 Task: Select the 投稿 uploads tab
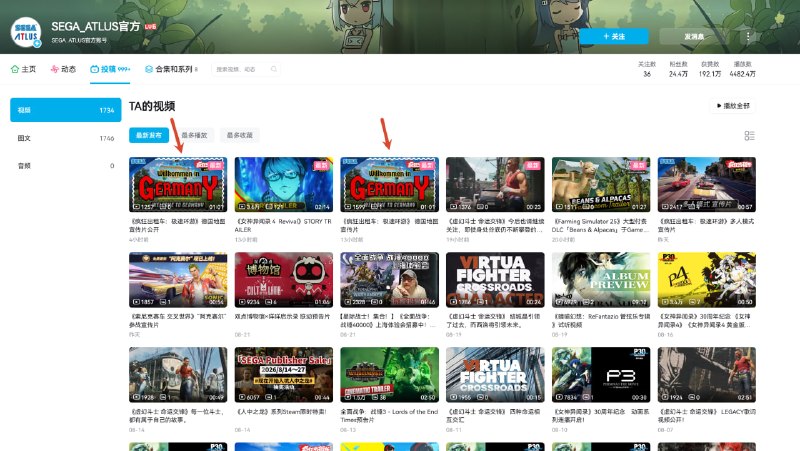click(110, 69)
